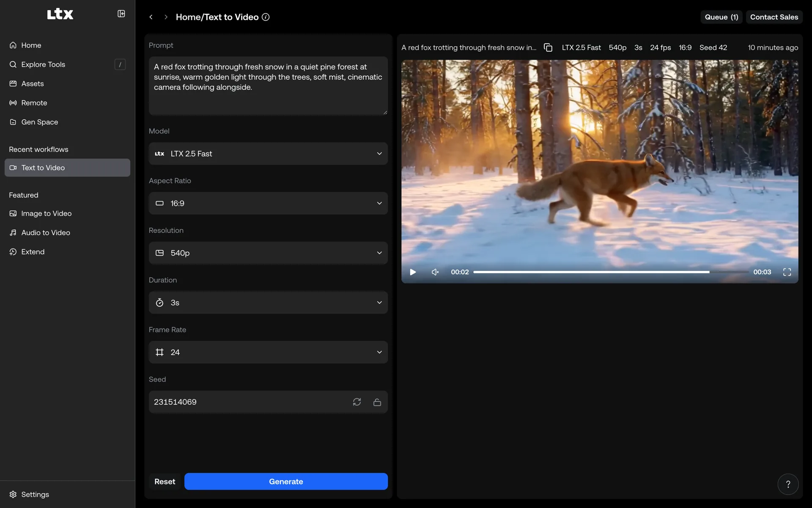The height and width of the screenshot is (508, 812).
Task: Click the Generate button
Action: 286,481
